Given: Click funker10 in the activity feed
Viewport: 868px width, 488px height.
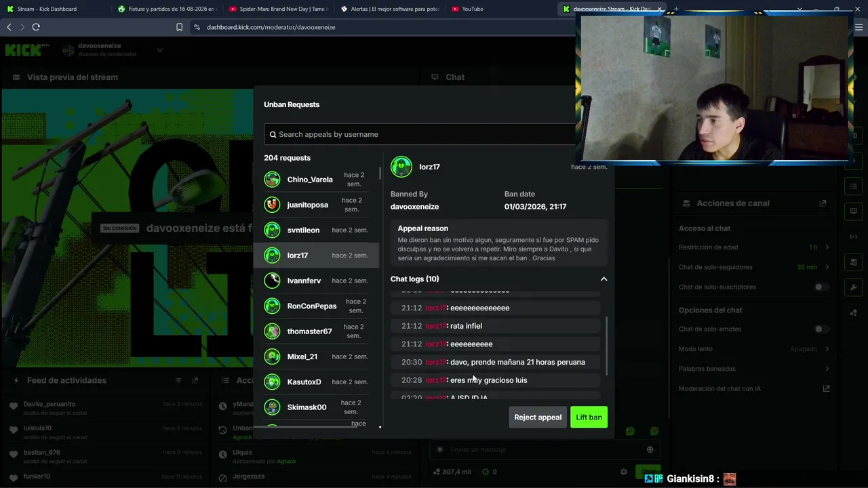Looking at the screenshot, I should 37,476.
